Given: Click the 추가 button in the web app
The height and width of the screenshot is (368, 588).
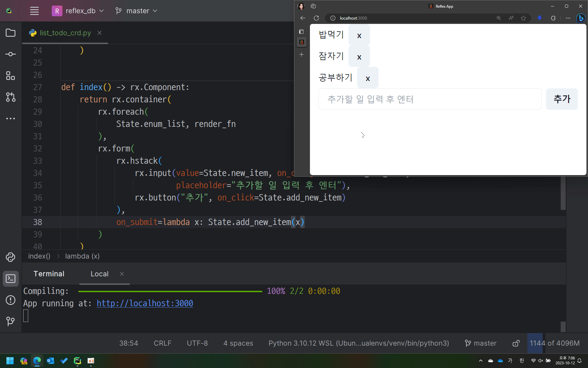Looking at the screenshot, I should 562,99.
